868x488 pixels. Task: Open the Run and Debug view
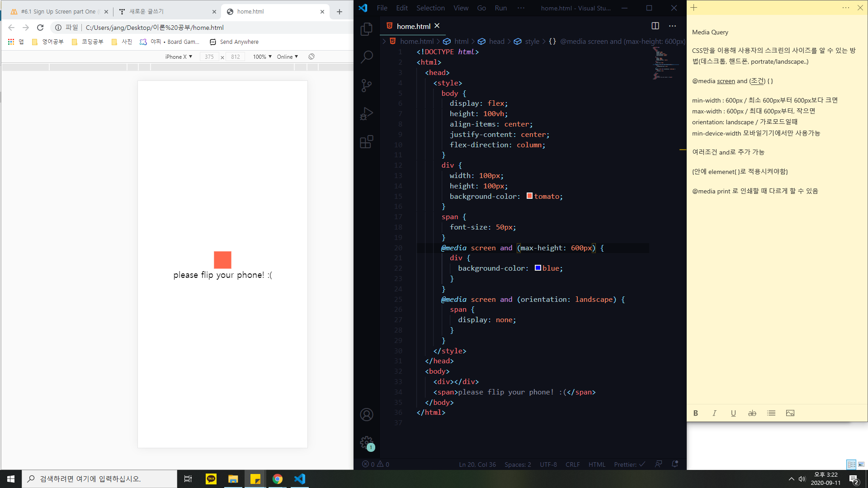click(367, 114)
